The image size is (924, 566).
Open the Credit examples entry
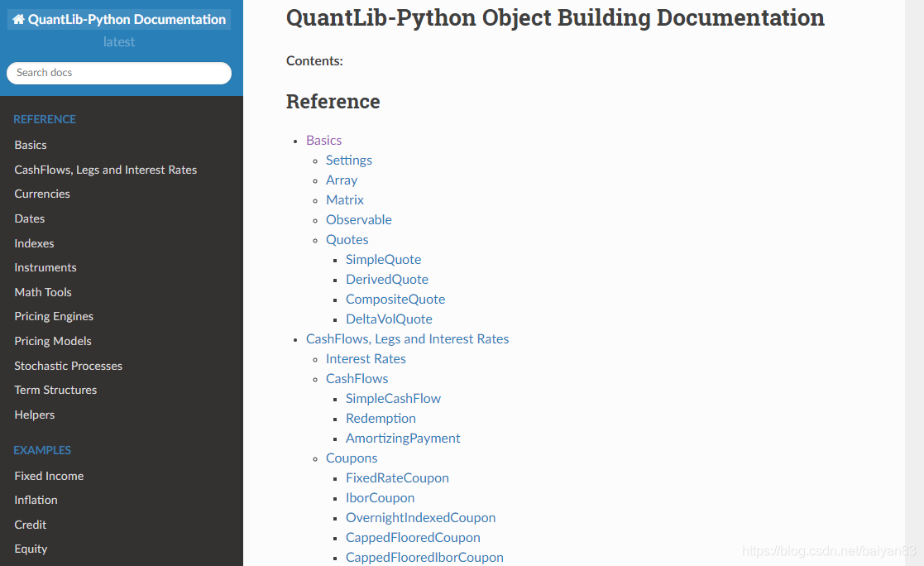[30, 525]
